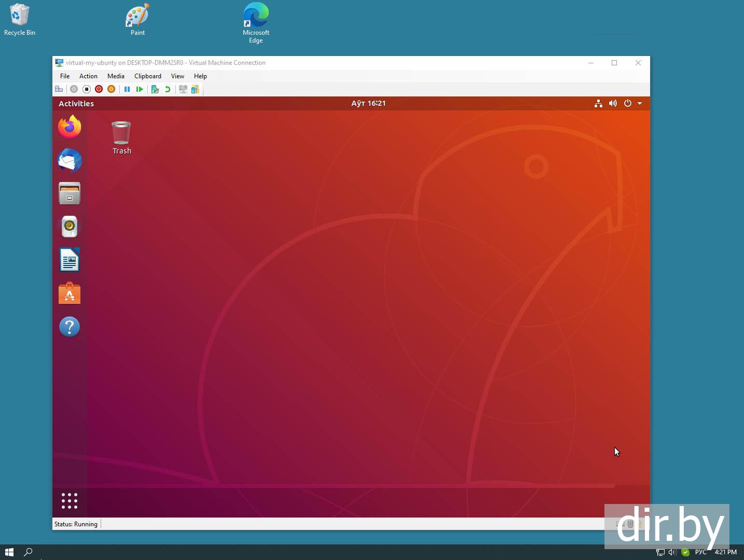This screenshot has height=560, width=744.
Task: Expand the Ubuntu system menu arrow
Action: click(x=640, y=103)
